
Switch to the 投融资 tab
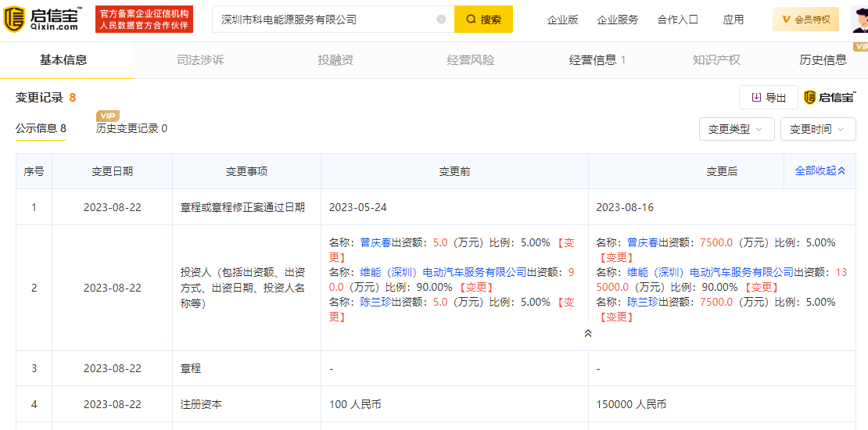coord(335,60)
